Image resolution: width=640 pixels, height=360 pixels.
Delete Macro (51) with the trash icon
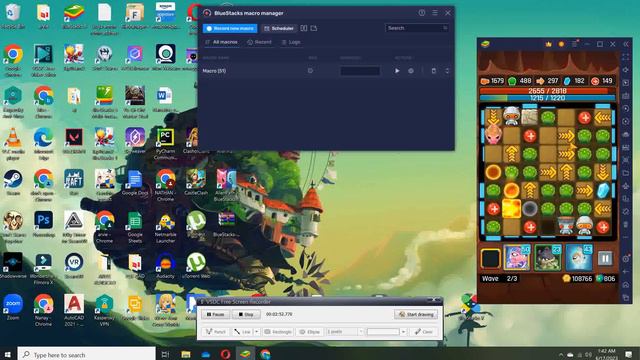pos(433,71)
